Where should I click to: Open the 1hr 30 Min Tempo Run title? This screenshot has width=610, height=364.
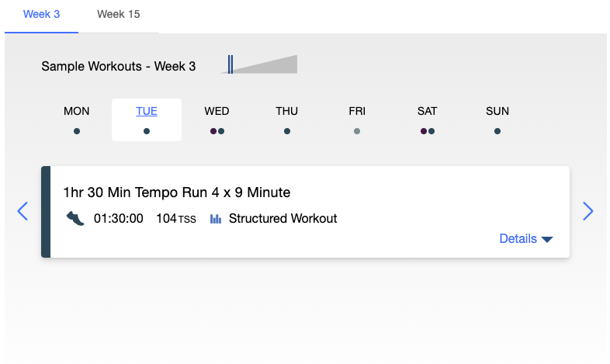pyautogui.click(x=177, y=192)
